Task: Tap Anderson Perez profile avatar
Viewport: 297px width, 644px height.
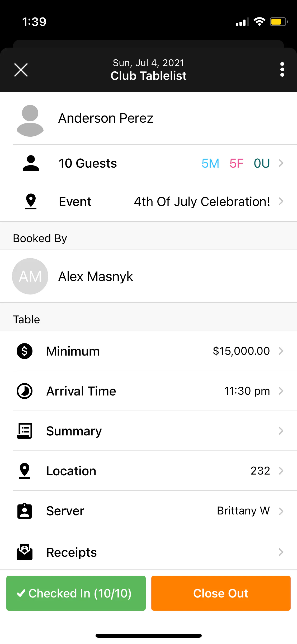Action: 30,121
